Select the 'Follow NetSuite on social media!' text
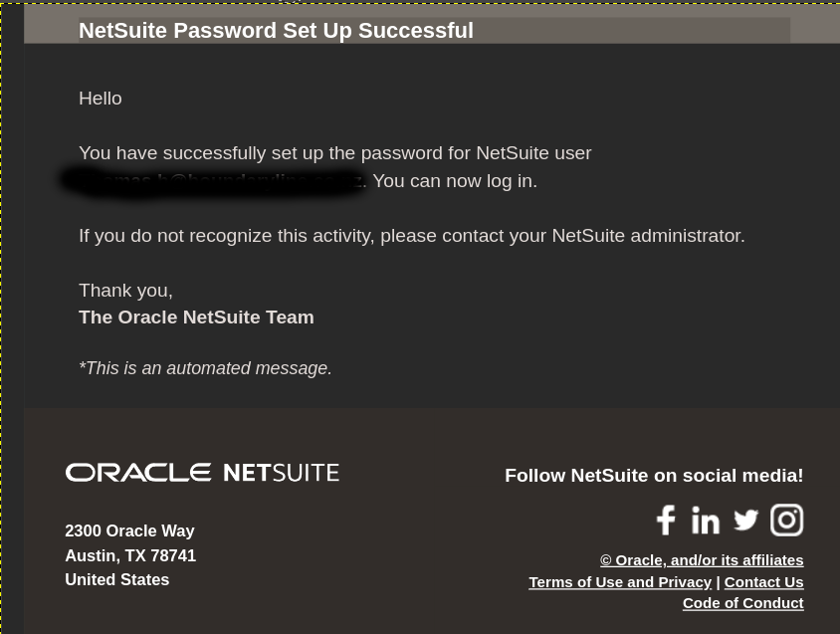Screen dimensions: 840x634 click(653, 475)
